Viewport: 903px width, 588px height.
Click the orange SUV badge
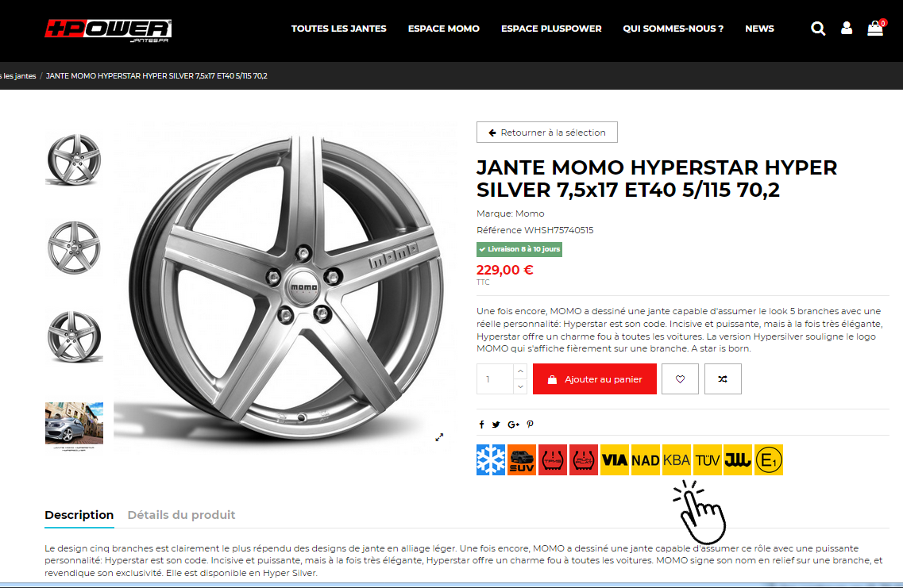coord(522,459)
